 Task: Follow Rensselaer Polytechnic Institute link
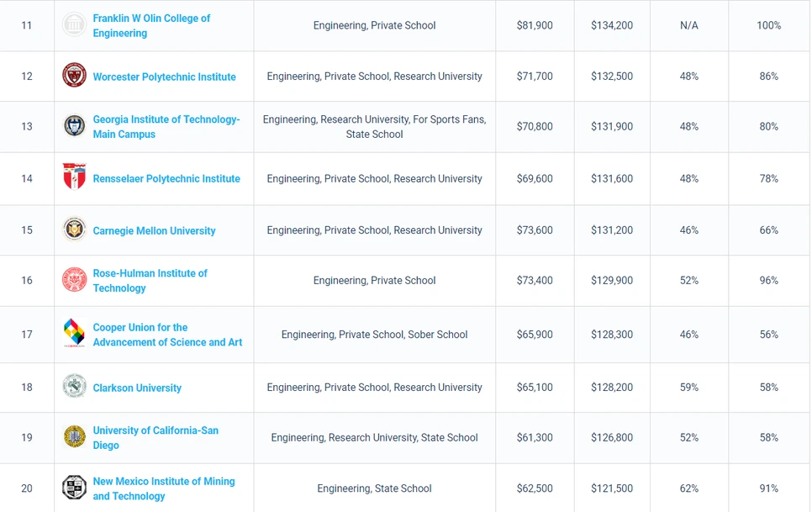pos(166,178)
